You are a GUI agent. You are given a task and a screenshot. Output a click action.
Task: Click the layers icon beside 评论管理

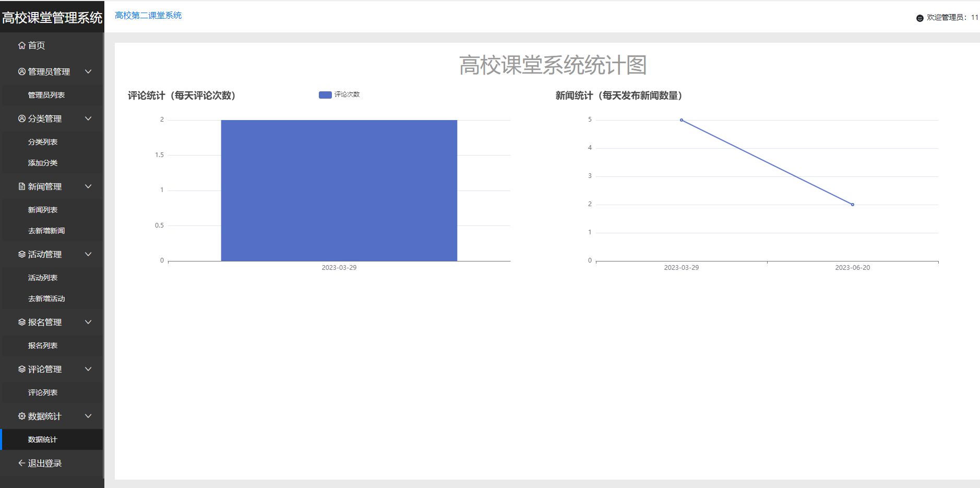[22, 369]
